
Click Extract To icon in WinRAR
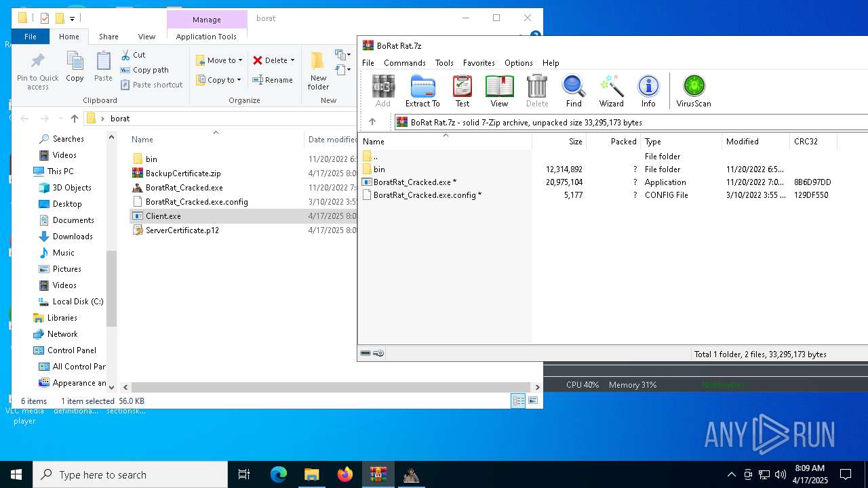point(422,91)
